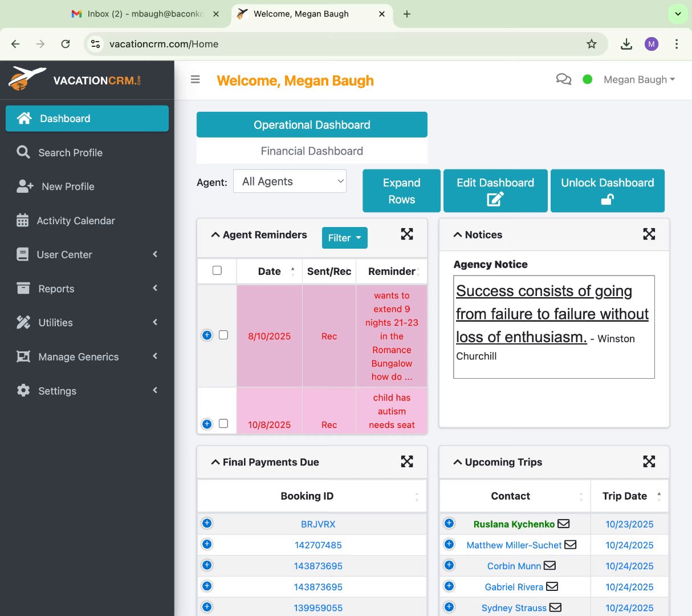This screenshot has height=616, width=692.
Task: Open the All Agents dropdown
Action: (290, 181)
